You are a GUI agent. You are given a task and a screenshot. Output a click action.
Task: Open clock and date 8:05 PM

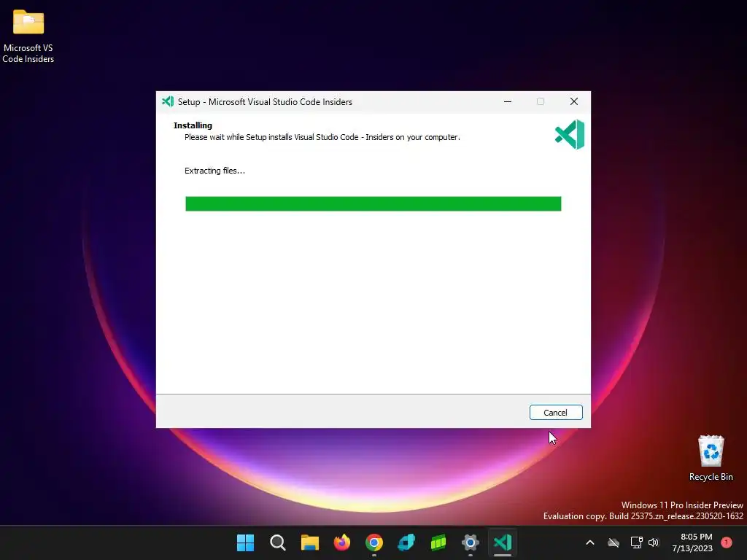click(x=692, y=542)
